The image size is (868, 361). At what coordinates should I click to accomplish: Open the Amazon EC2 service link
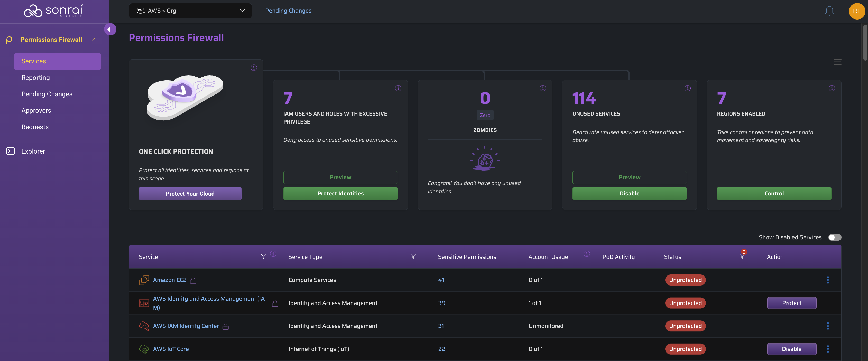tap(170, 280)
